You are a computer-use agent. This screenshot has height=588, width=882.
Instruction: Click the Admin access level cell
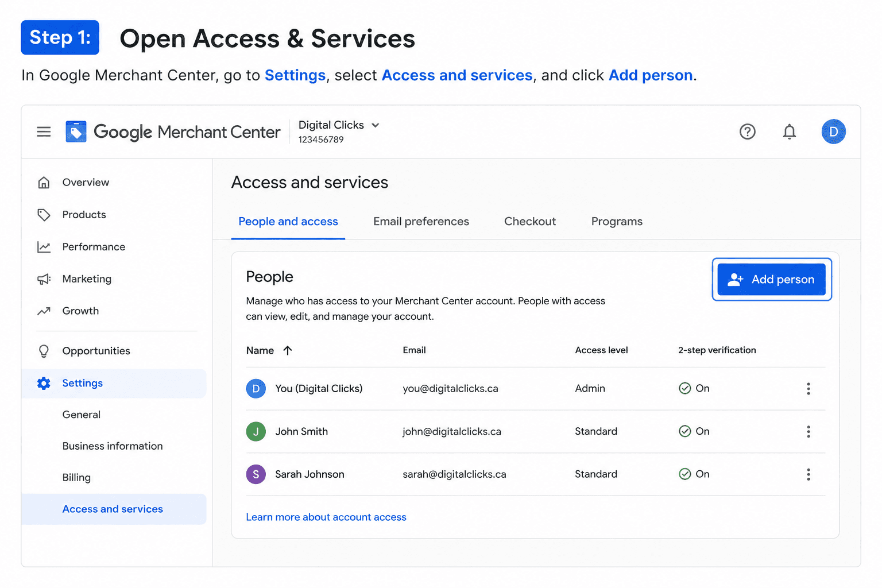coord(590,389)
